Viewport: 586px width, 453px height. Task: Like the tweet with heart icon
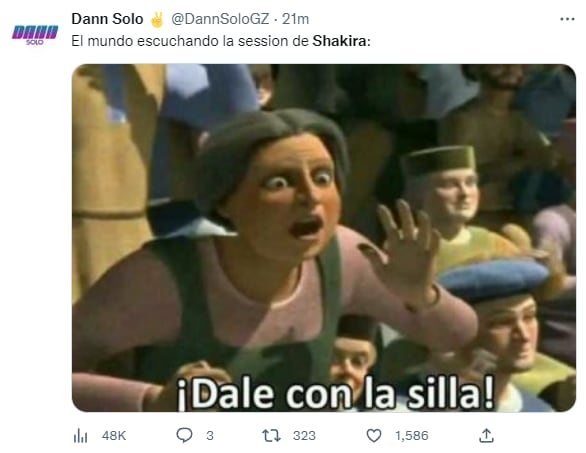pyautogui.click(x=374, y=436)
